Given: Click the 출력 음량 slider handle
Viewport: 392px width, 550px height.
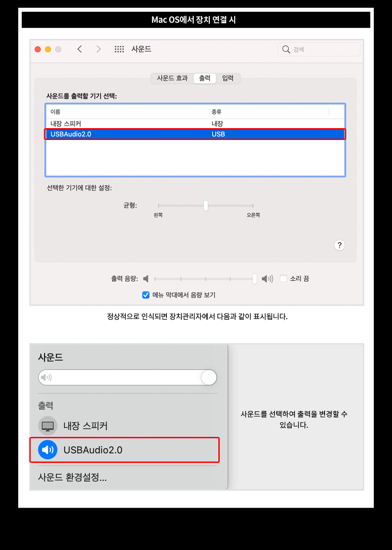Looking at the screenshot, I should (255, 279).
